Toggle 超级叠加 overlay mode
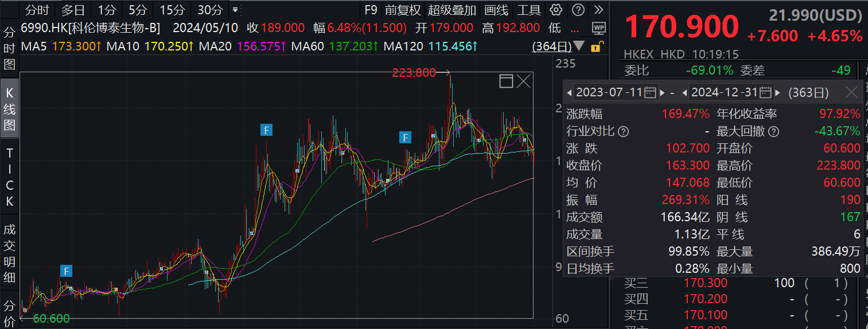 tap(452, 10)
